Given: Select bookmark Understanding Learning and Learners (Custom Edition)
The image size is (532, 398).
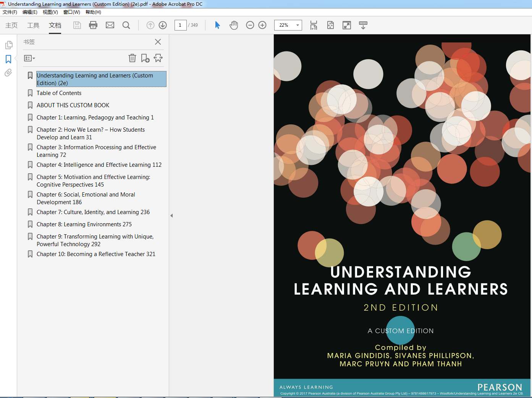Looking at the screenshot, I should [101, 79].
